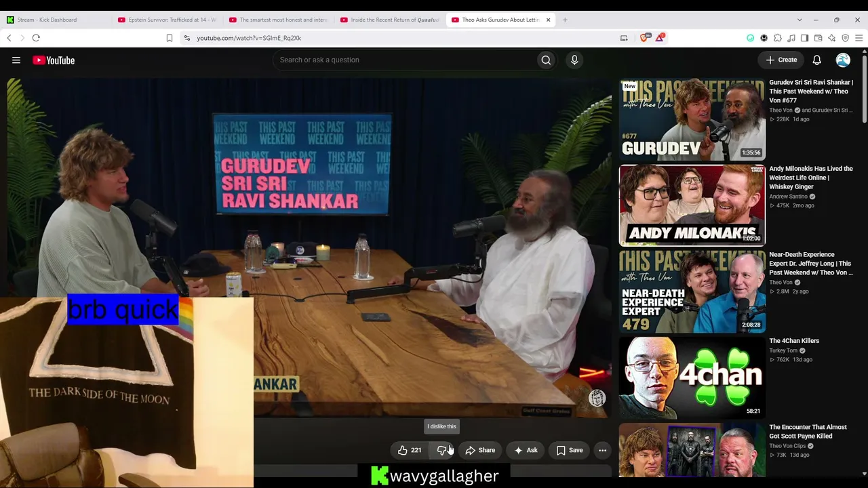This screenshot has width=868, height=488.
Task: Open the account avatar menu
Action: pyautogui.click(x=843, y=60)
